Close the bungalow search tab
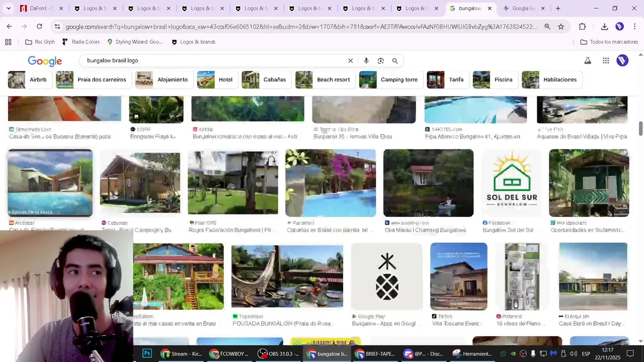Viewport: 644px width, 362px height. (490, 9)
